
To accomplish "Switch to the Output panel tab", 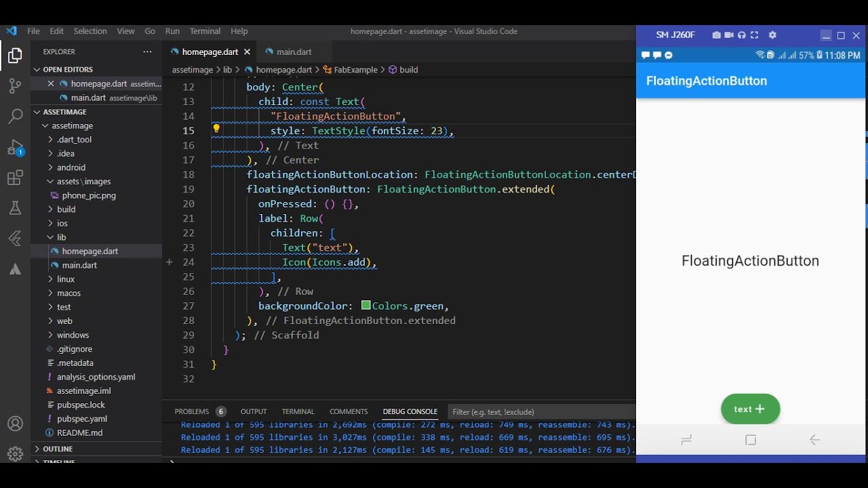I will (x=254, y=411).
